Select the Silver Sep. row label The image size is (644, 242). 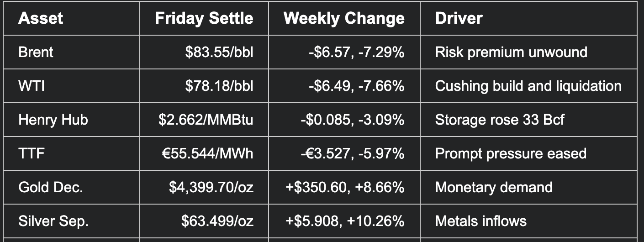[x=53, y=221]
